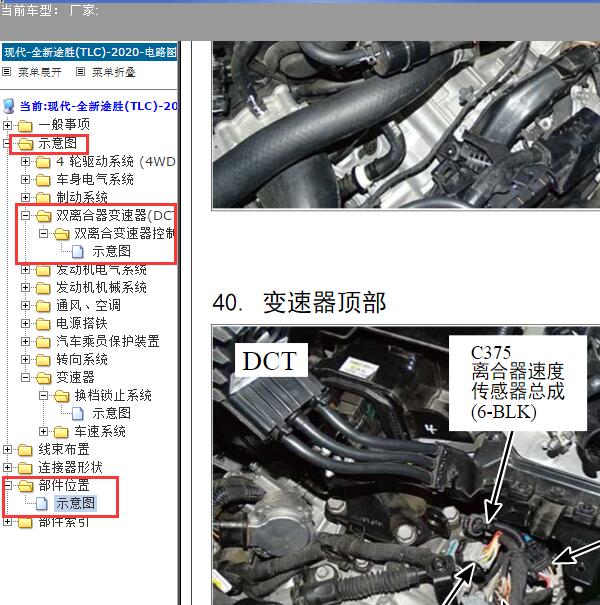Screen dimensions: 600x605
Task: Click the 换档锁止系统 folder icon
Action: [x=61, y=396]
